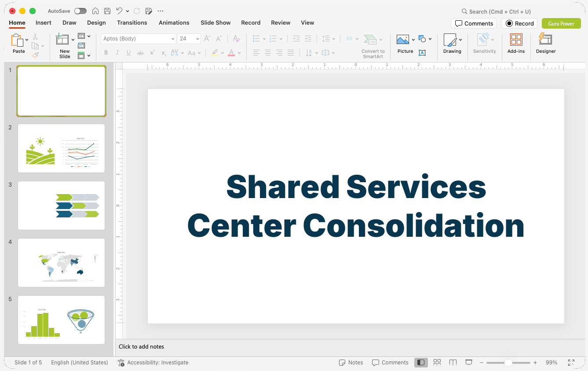Image resolution: width=588 pixels, height=371 pixels.
Task: Click the Decrease Font Size icon
Action: [219, 39]
